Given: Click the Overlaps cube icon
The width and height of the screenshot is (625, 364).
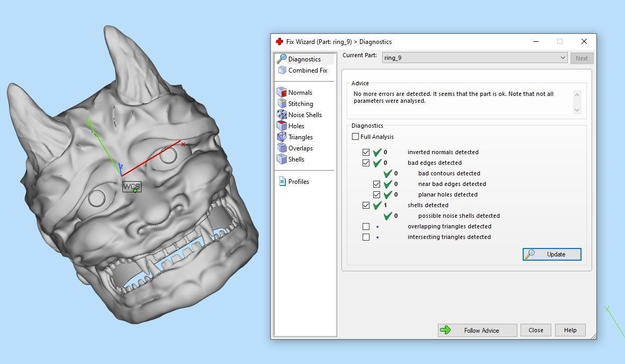Looking at the screenshot, I should click(x=282, y=148).
